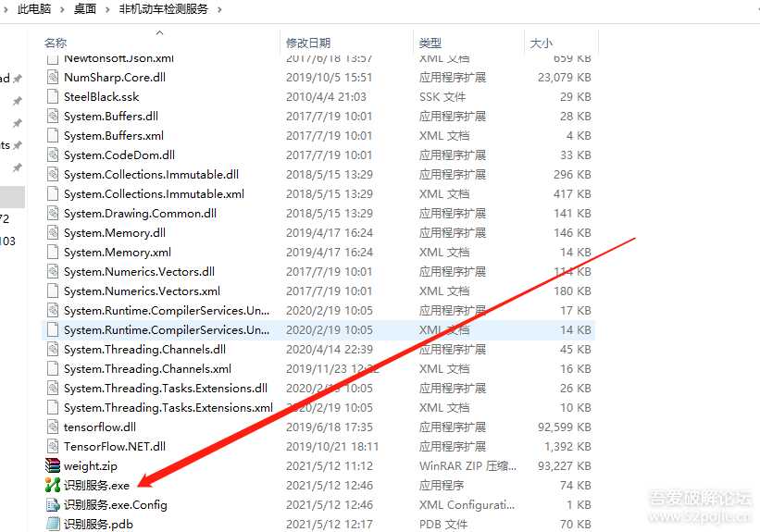760x532 pixels.
Task: Click the System.Drawing.Common.dll icon
Action: coord(53,213)
